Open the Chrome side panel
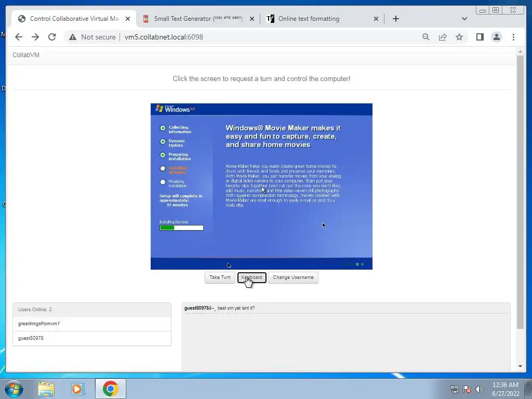The height and width of the screenshot is (399, 532). 480,37
